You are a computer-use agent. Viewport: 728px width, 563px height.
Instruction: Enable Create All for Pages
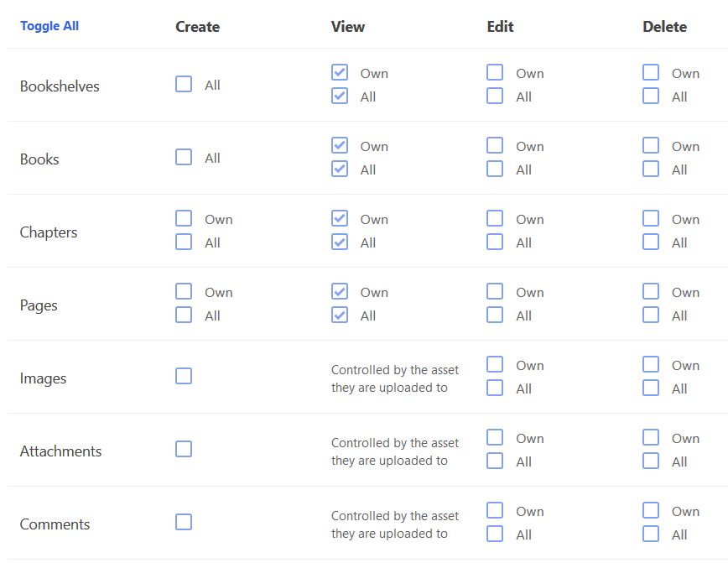[x=184, y=315]
